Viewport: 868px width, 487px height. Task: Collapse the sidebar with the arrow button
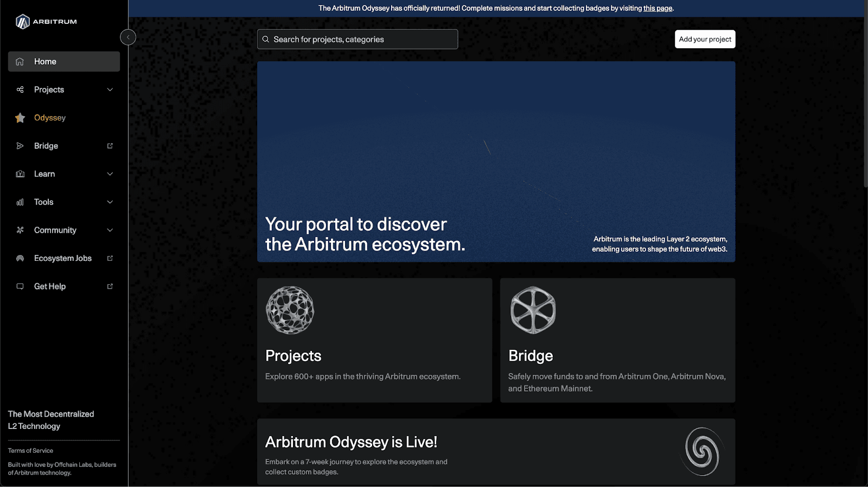pyautogui.click(x=128, y=37)
